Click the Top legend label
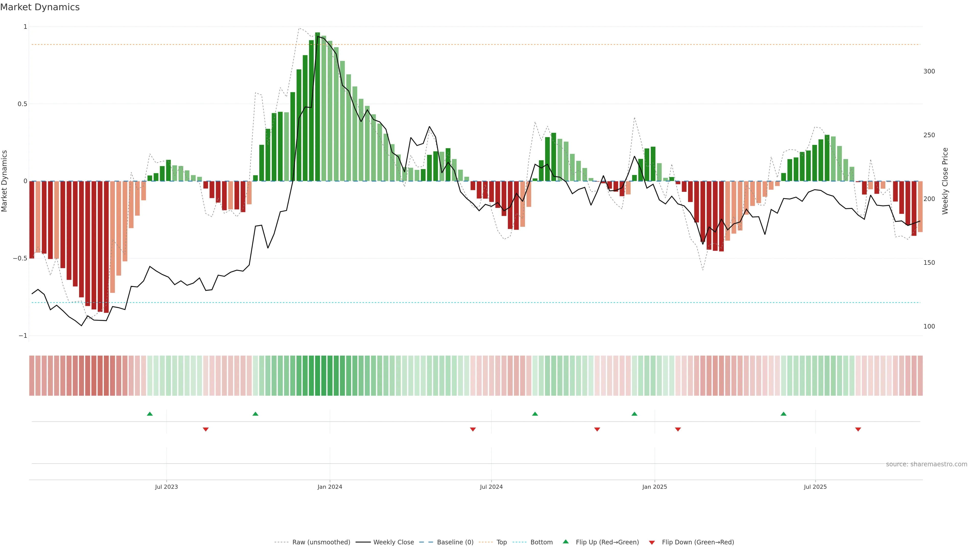980x551 pixels. [501, 542]
